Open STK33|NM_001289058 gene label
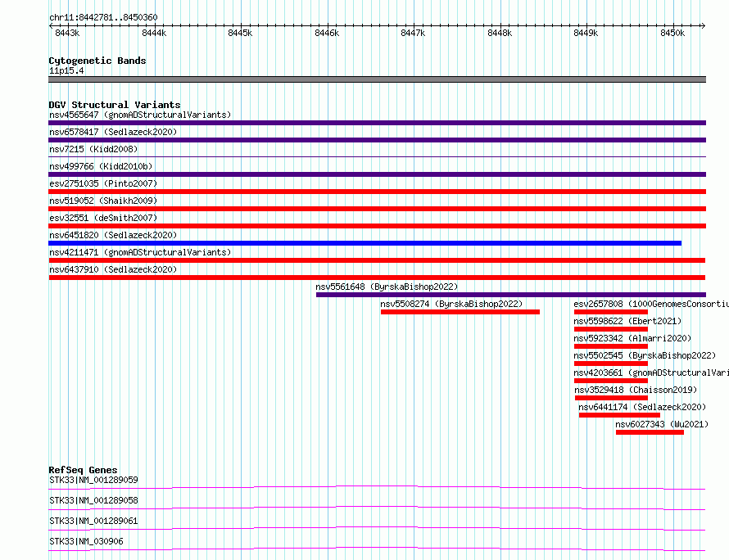Image resolution: width=729 pixels, height=560 pixels. [93, 500]
